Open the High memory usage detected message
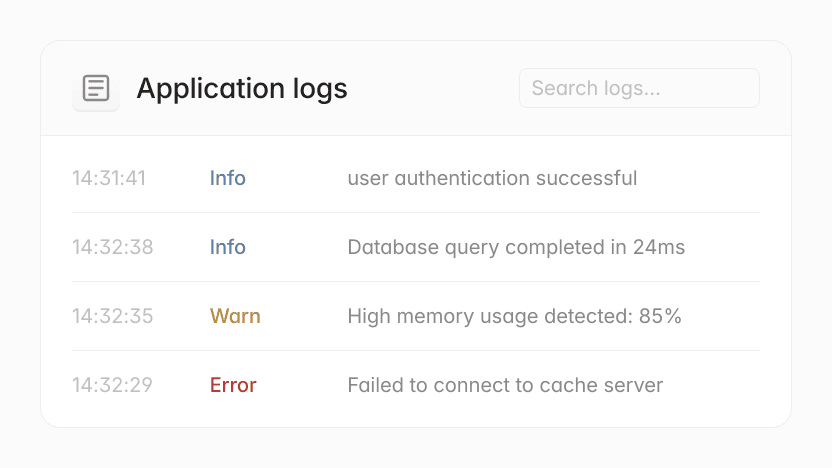This screenshot has height=468, width=832. pos(515,316)
